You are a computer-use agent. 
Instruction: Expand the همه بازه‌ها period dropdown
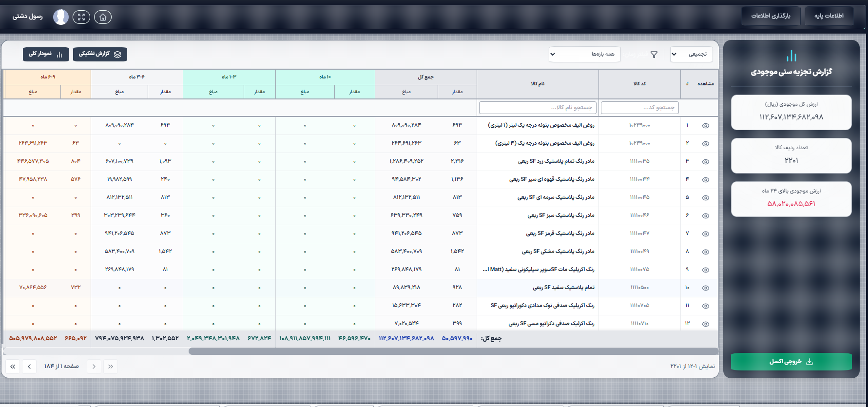(x=585, y=54)
